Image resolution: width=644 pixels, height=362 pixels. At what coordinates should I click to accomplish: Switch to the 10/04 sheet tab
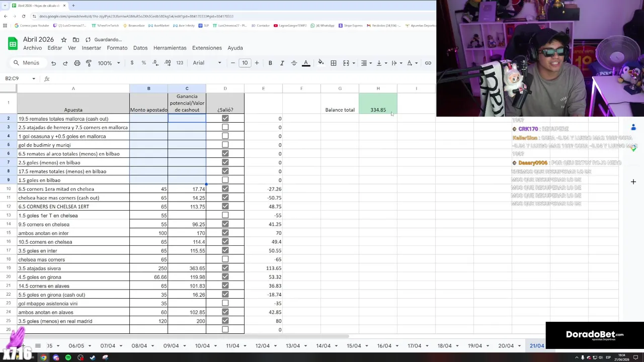(202, 346)
